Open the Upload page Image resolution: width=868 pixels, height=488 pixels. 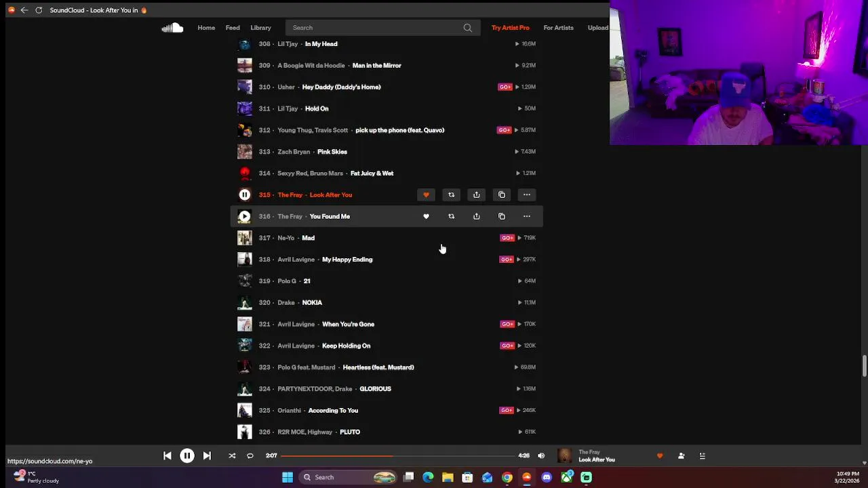click(597, 28)
